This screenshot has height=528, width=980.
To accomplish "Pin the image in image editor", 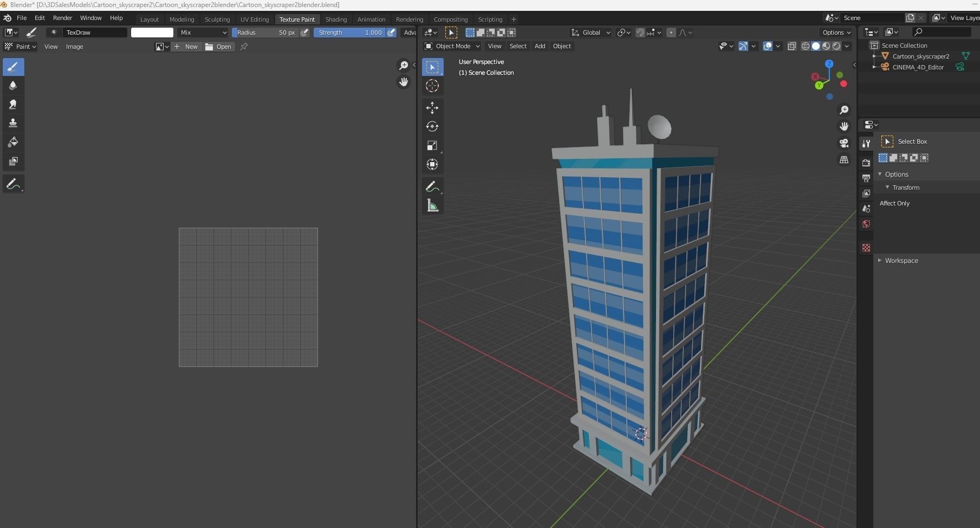I will pyautogui.click(x=244, y=47).
